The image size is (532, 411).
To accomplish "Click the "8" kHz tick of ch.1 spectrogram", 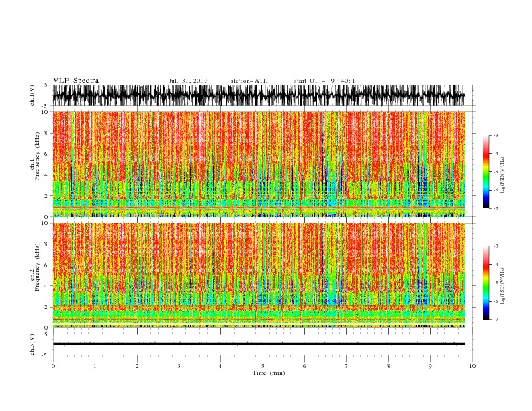I will pyautogui.click(x=47, y=133).
